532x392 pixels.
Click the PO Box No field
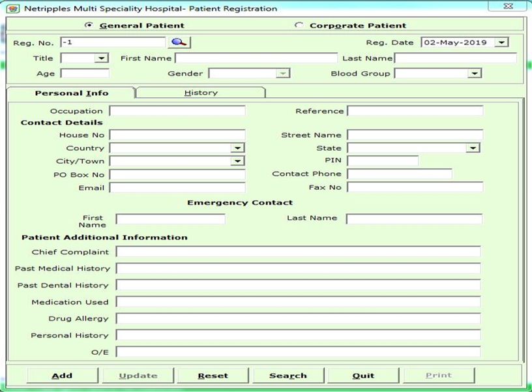pos(177,174)
